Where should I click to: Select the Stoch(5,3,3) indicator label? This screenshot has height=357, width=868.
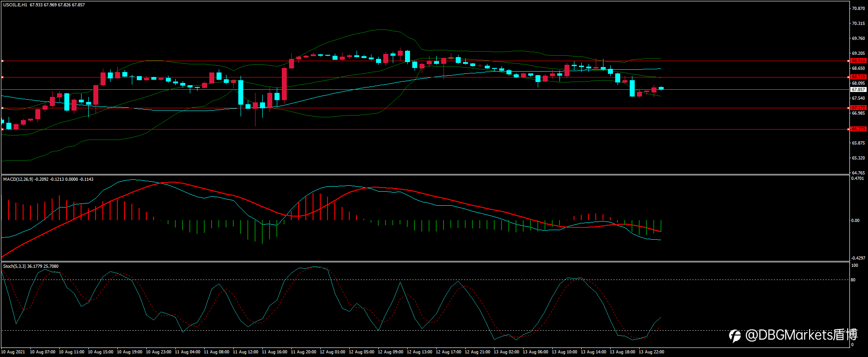[14, 266]
